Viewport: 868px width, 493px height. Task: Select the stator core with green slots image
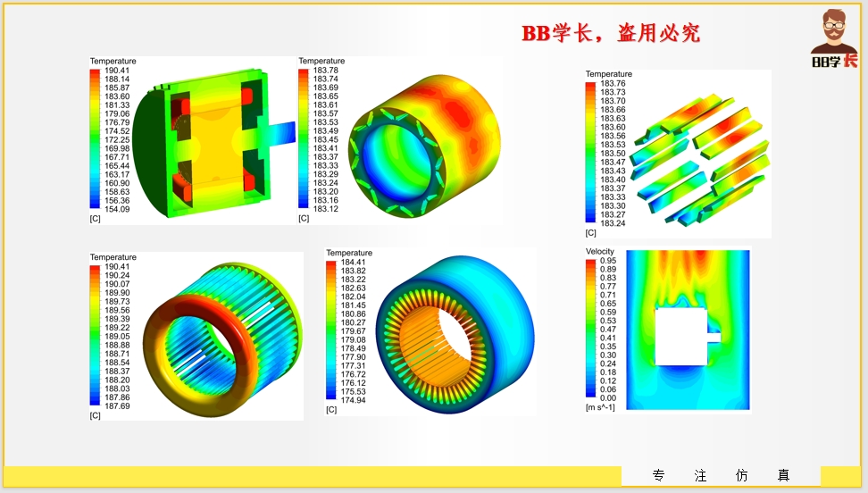tap(420, 141)
